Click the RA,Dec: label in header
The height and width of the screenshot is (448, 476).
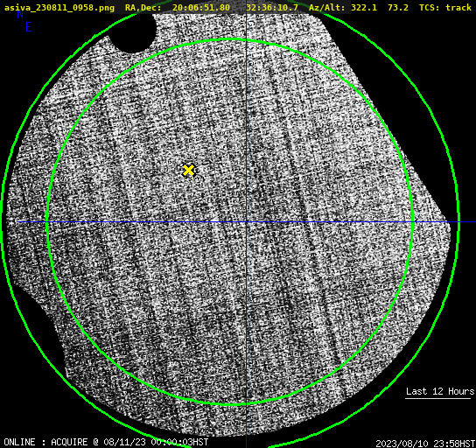(x=143, y=7)
